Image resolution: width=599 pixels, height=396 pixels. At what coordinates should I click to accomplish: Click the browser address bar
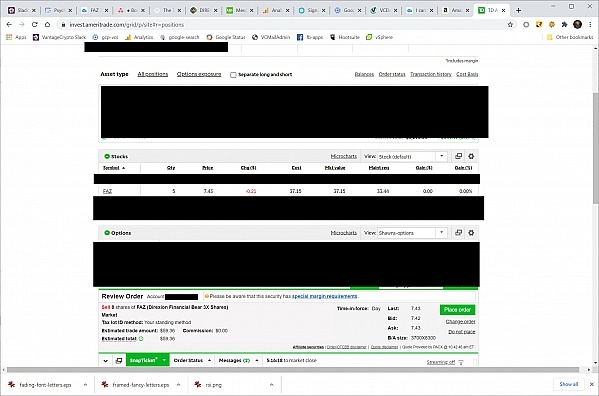point(283,24)
